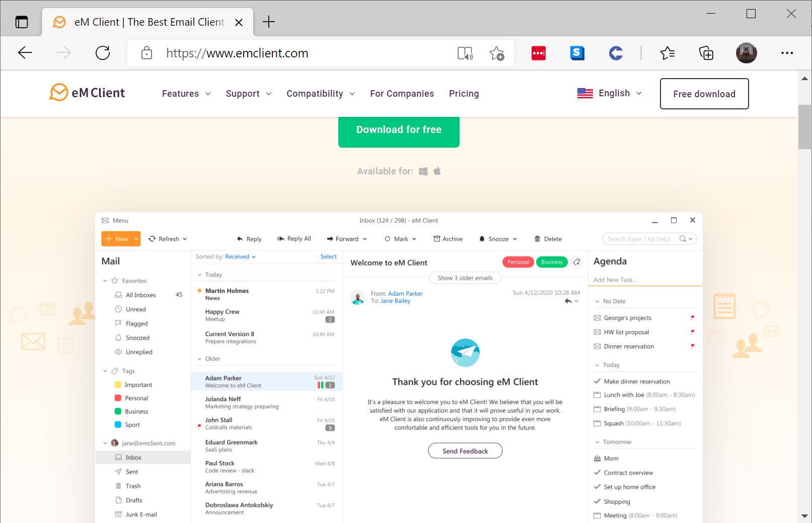This screenshot has width=812, height=523.
Task: Click the Adam Parker sender link
Action: [405, 293]
